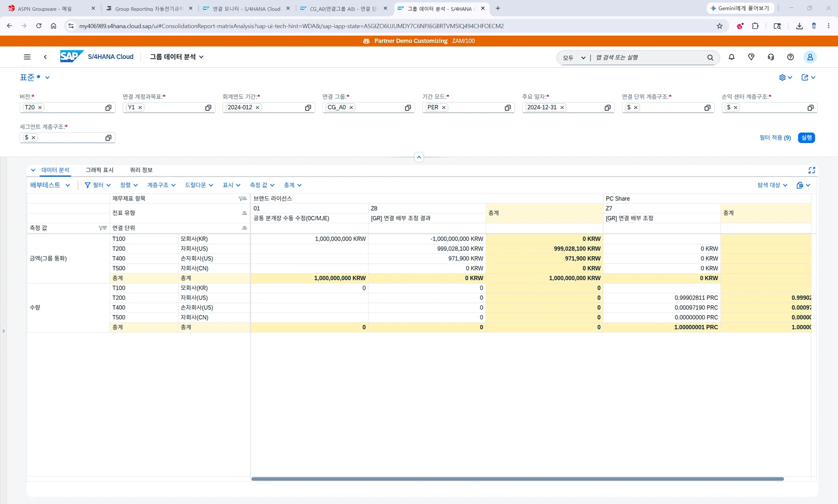Open the 배부테스트 view selector dropdown
This screenshot has height=504, width=838.
50,185
